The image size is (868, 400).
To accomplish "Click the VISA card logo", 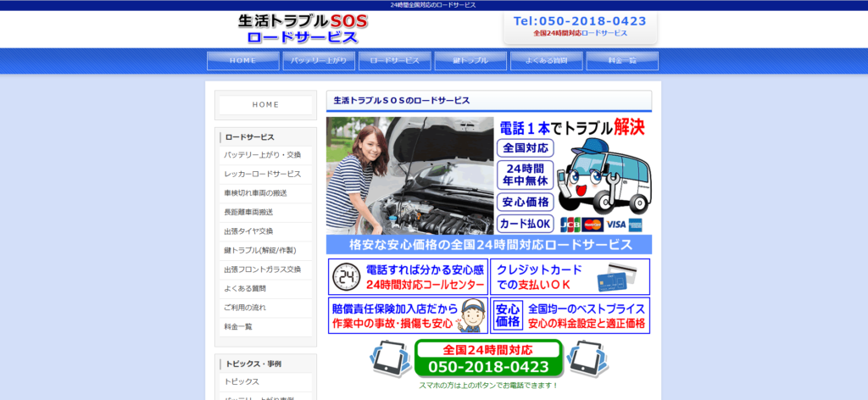I will coord(615,225).
